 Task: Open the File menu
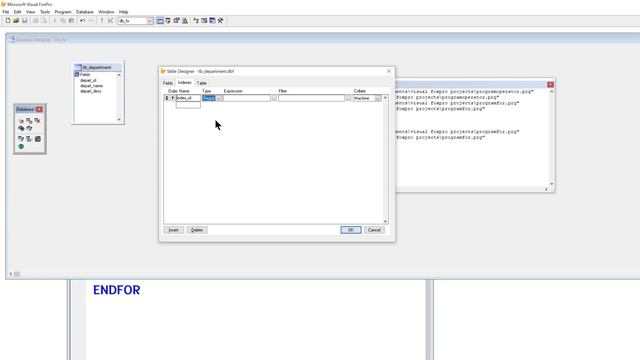point(6,12)
